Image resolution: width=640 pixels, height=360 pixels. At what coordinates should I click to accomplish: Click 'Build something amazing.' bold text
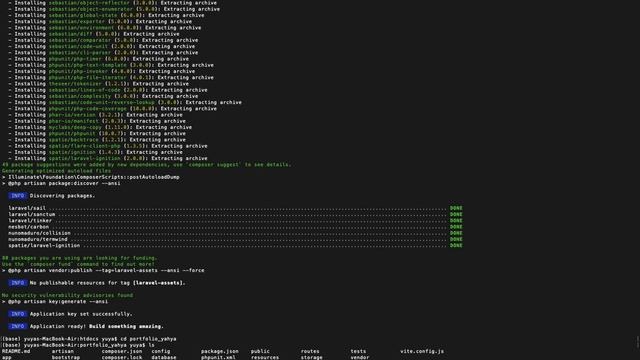coord(126,326)
